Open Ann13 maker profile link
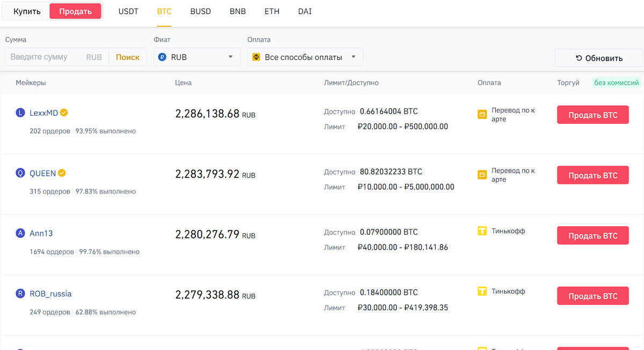 tap(41, 233)
